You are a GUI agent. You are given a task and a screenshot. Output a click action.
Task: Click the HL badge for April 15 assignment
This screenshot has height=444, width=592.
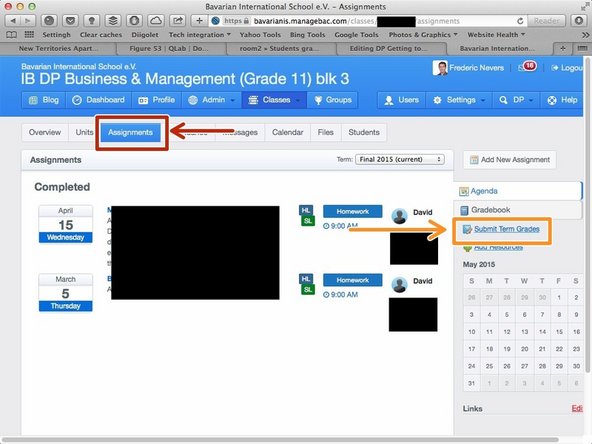pos(305,210)
